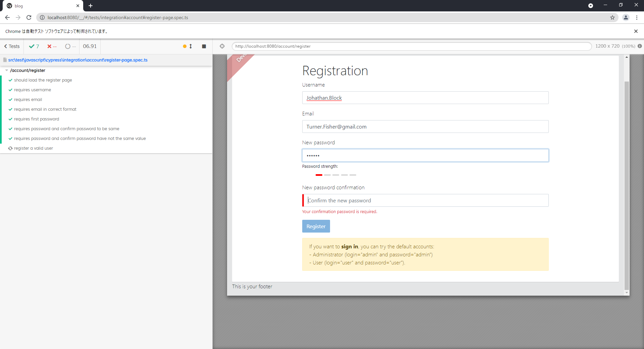This screenshot has height=349, width=644.
Task: Toggle Cypress auto-scrolling arrow icon
Action: [x=191, y=46]
